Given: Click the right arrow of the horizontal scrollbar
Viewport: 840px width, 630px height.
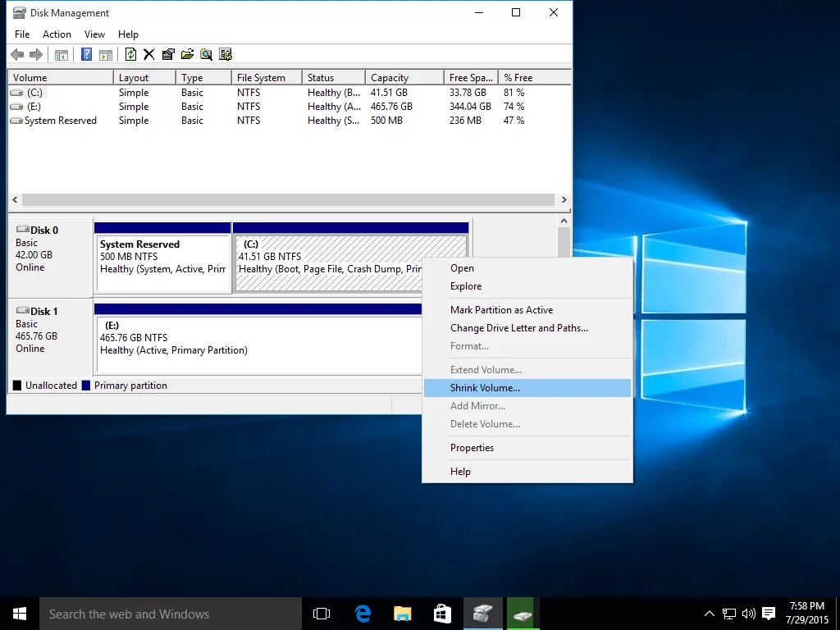Looking at the screenshot, I should coord(564,199).
